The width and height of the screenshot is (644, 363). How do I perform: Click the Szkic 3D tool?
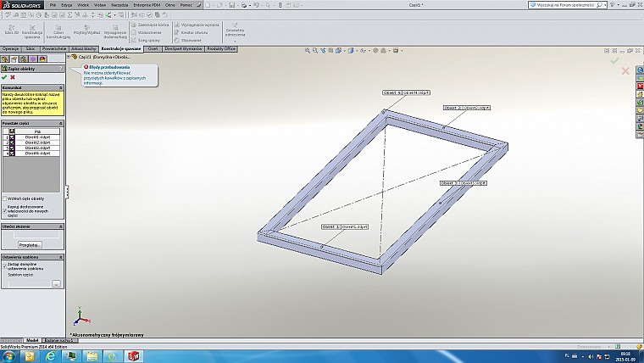10,31
